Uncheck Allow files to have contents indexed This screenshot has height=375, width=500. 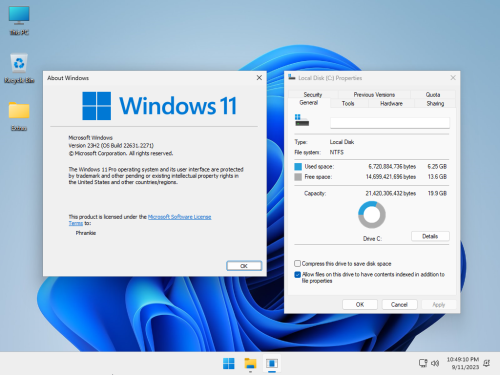pyautogui.click(x=298, y=275)
